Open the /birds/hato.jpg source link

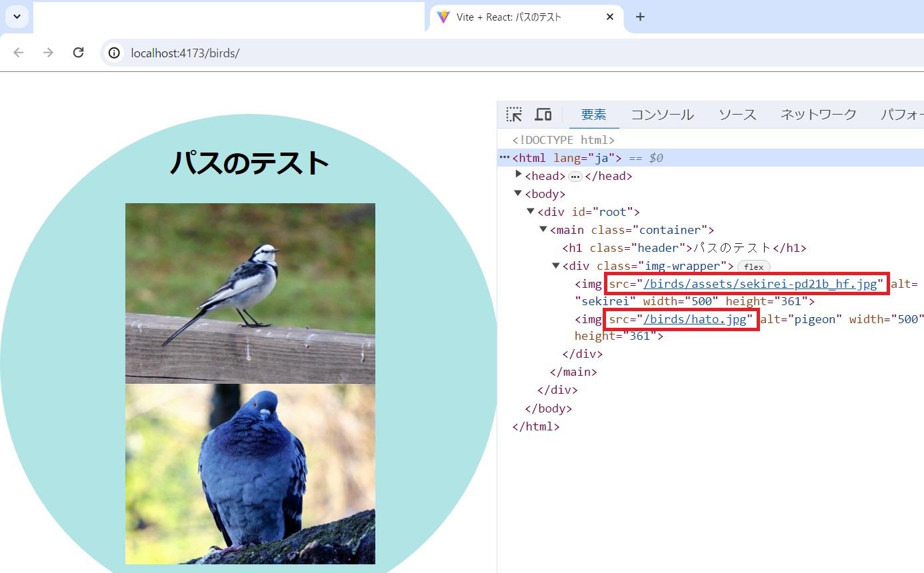pos(694,319)
